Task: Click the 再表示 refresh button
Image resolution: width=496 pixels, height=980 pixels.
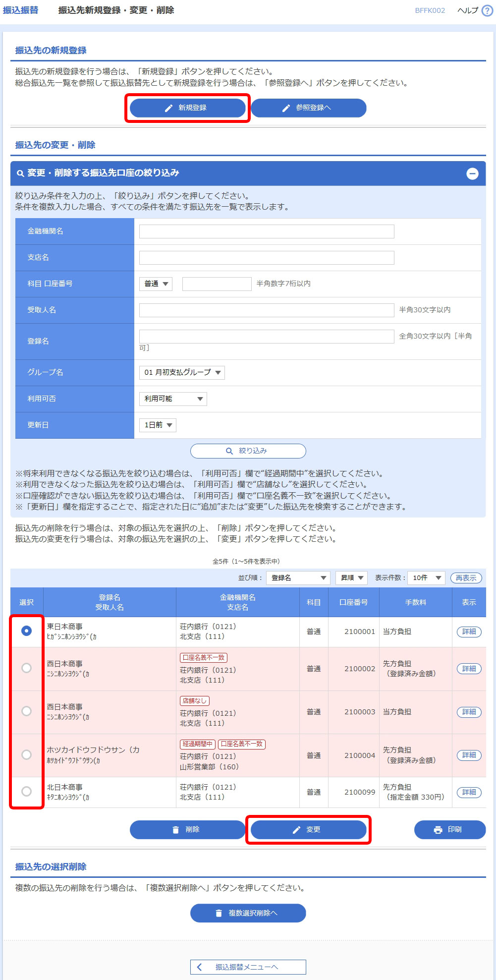Action: coord(466,578)
